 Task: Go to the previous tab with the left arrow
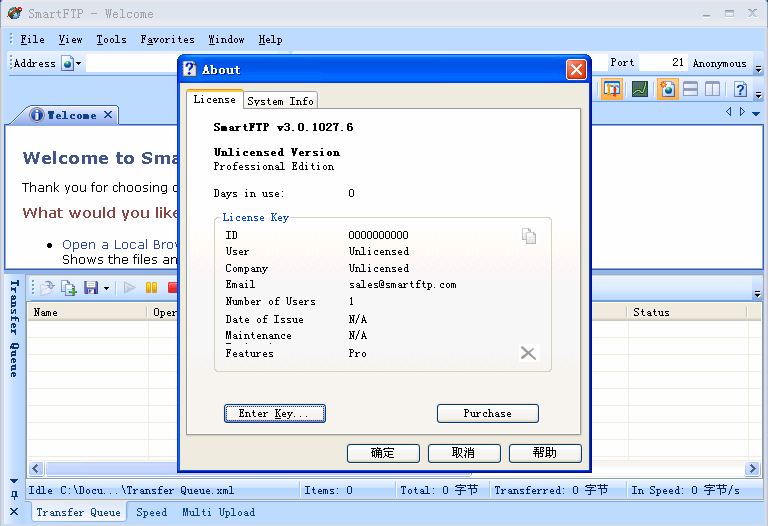click(x=728, y=112)
